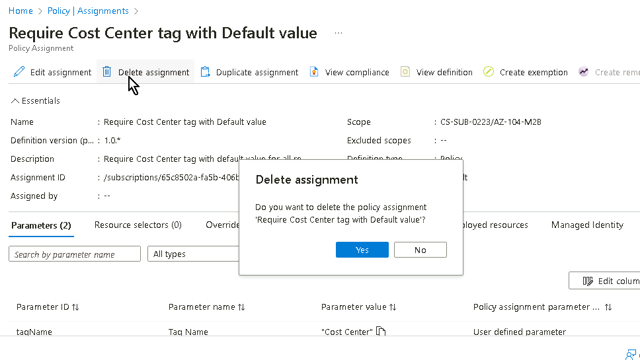This screenshot has width=640, height=364.
Task: Click the Definition version value 1.0.*
Action: (x=112, y=140)
